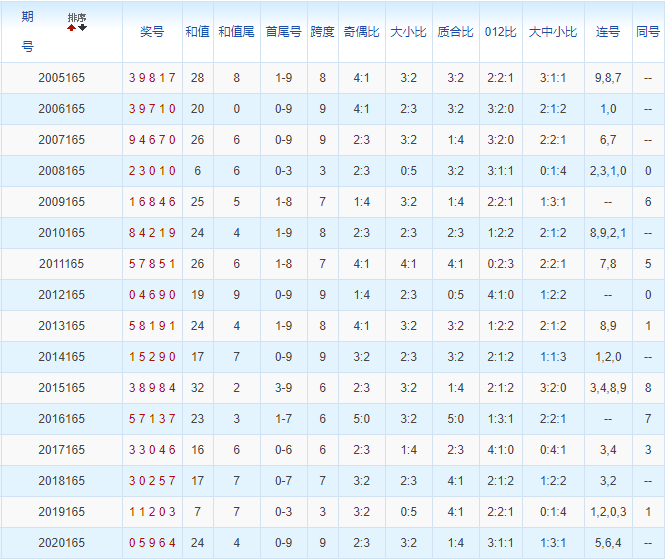Select period number 2006165
The height and width of the screenshot is (559, 665).
tap(61, 109)
